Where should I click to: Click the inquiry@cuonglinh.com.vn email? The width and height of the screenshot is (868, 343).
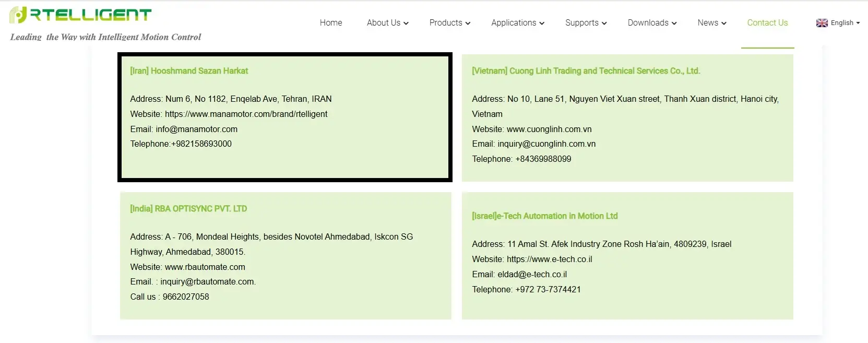click(546, 144)
